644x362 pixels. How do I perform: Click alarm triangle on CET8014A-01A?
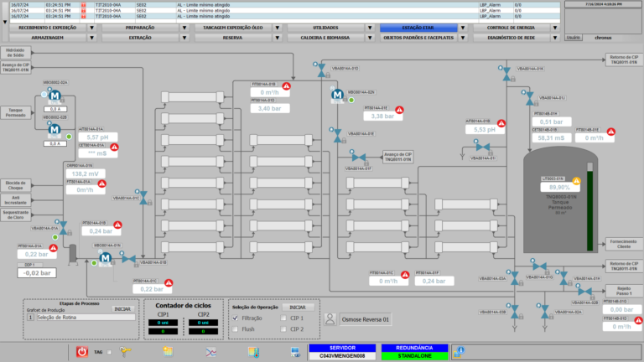(x=114, y=147)
